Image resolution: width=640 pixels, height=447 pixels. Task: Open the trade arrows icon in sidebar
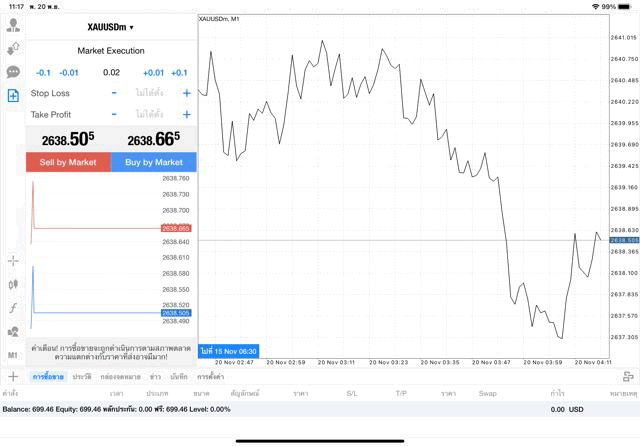(13, 49)
